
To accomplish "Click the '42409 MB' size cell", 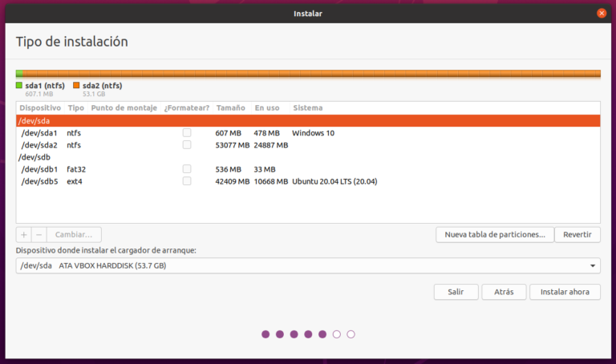I will tap(232, 182).
